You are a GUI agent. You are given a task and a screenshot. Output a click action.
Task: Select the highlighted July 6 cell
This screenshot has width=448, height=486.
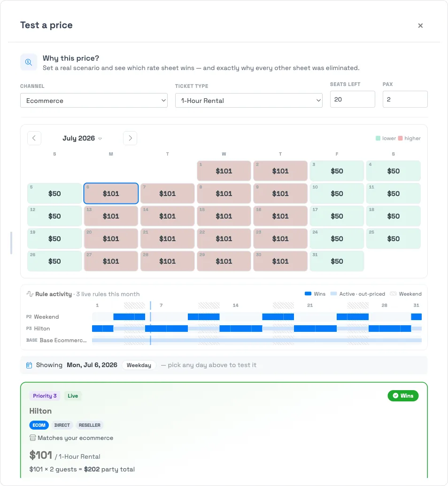pos(111,193)
